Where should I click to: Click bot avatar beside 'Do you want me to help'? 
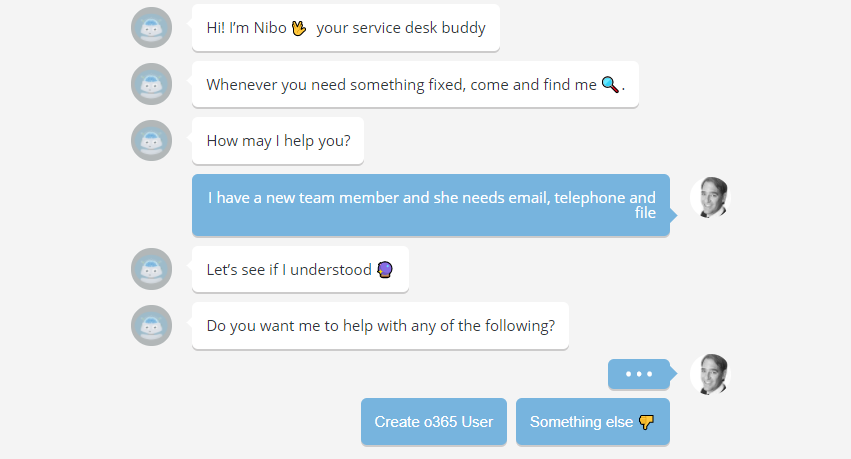pos(151,326)
